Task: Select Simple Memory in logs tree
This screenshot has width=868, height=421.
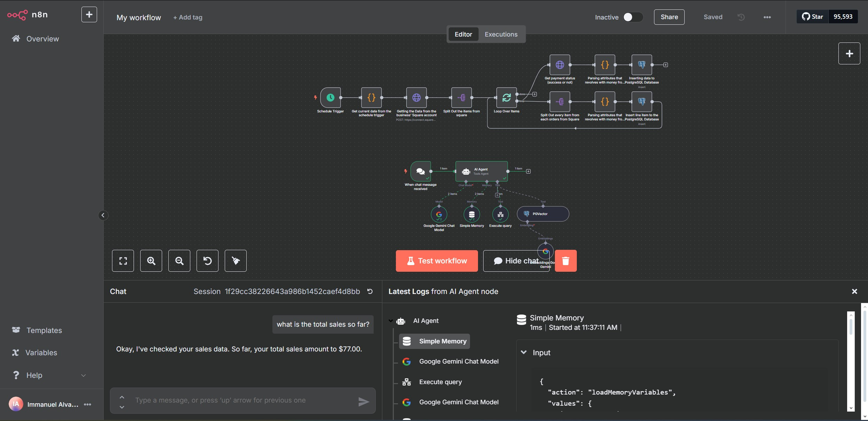Action: click(434, 341)
